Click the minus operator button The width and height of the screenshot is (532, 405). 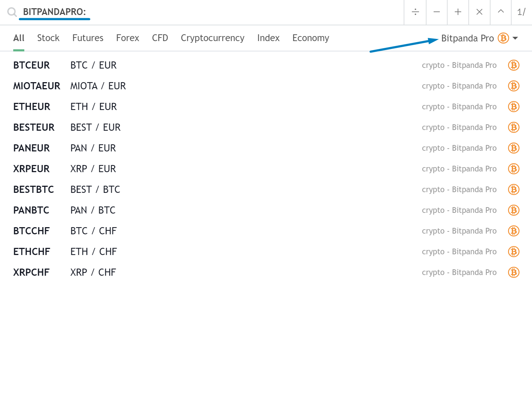click(437, 12)
